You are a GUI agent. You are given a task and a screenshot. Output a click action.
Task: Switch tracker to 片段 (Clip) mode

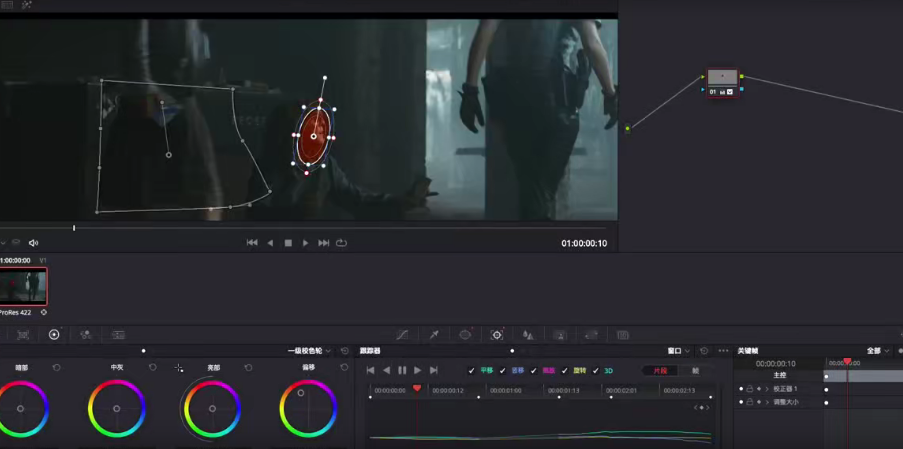tap(659, 371)
